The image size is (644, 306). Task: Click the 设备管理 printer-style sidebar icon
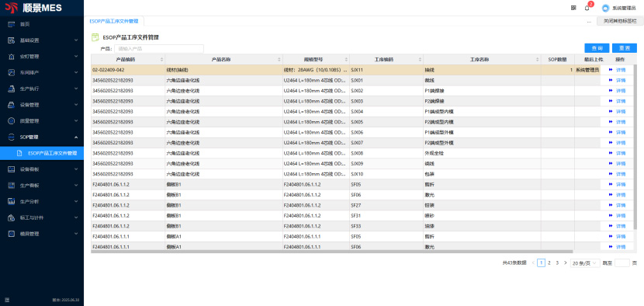pyautogui.click(x=12, y=105)
